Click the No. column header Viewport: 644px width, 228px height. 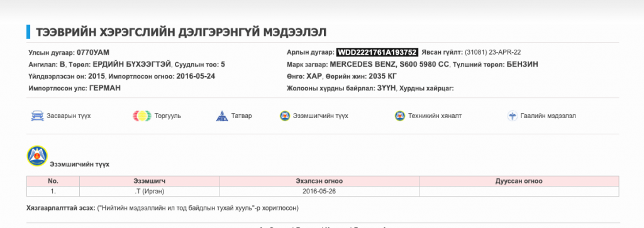click(53, 181)
